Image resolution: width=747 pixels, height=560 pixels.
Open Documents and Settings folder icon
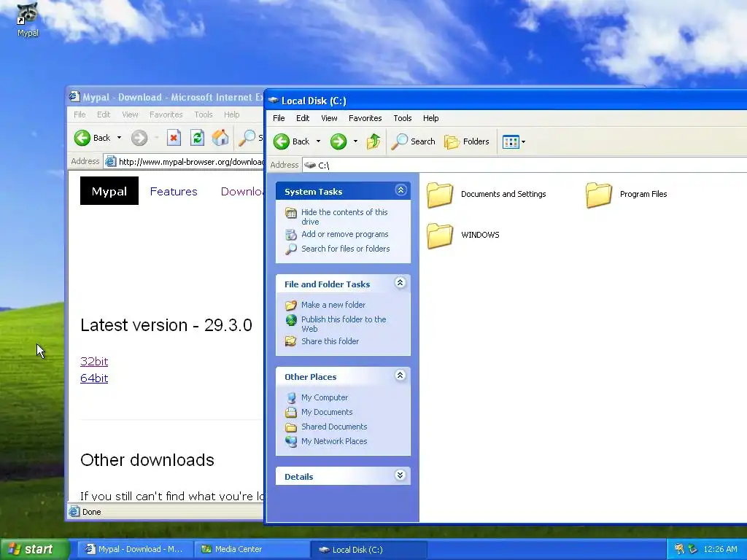(x=439, y=194)
